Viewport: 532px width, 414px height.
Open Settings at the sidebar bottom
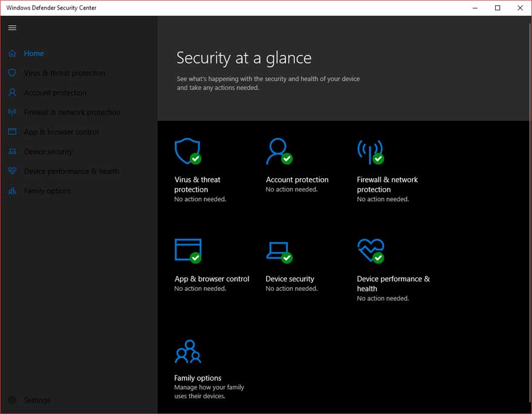click(x=37, y=401)
